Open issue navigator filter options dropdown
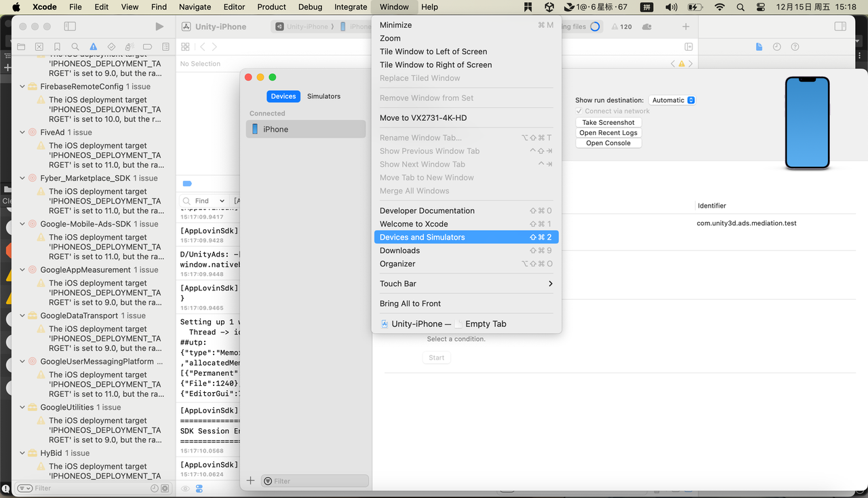This screenshot has height=498, width=868. point(24,489)
